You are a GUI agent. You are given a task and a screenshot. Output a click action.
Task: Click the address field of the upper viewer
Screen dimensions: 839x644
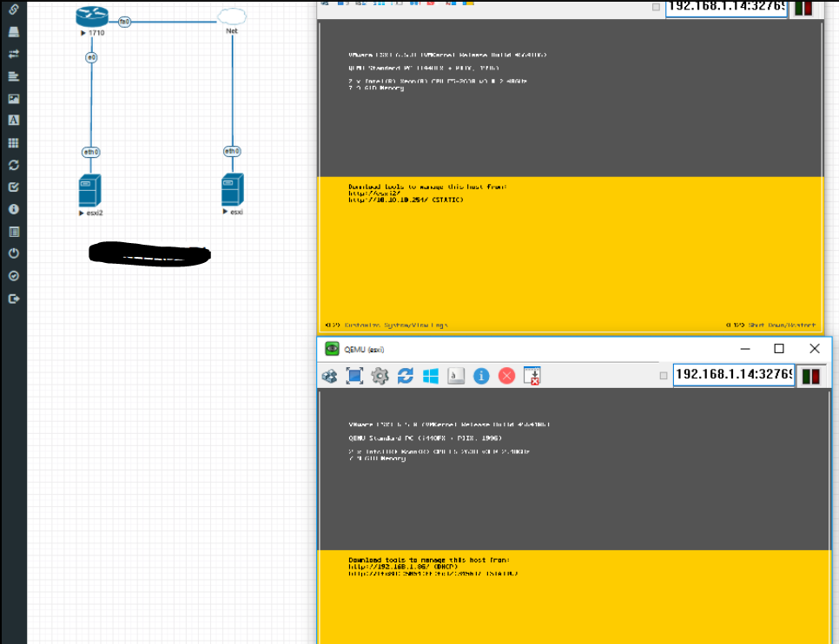pos(726,8)
